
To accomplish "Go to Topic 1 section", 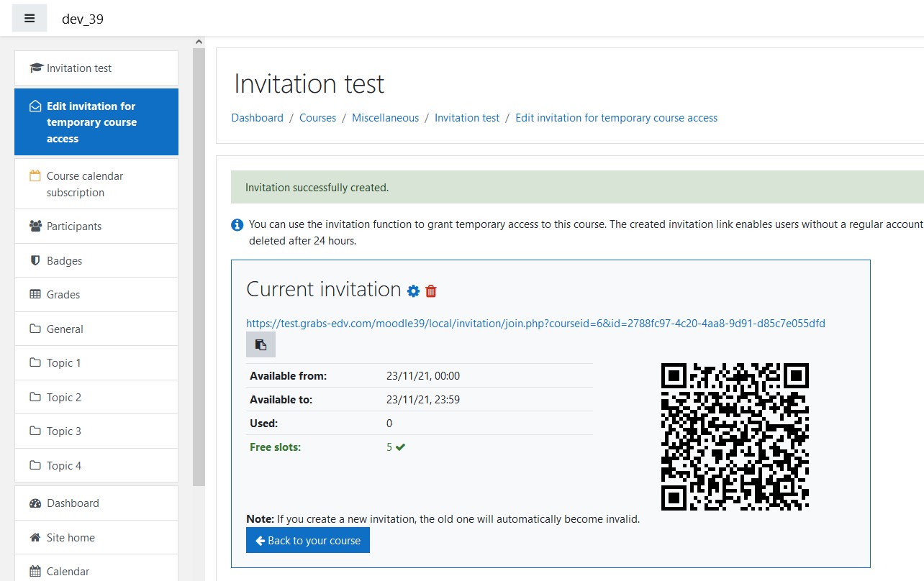I will (63, 362).
